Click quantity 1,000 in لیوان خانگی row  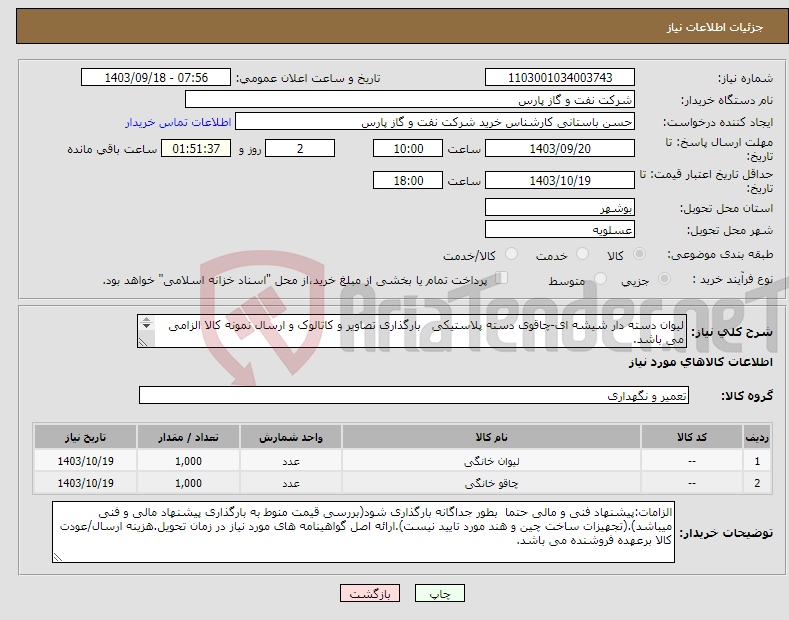[x=188, y=461]
